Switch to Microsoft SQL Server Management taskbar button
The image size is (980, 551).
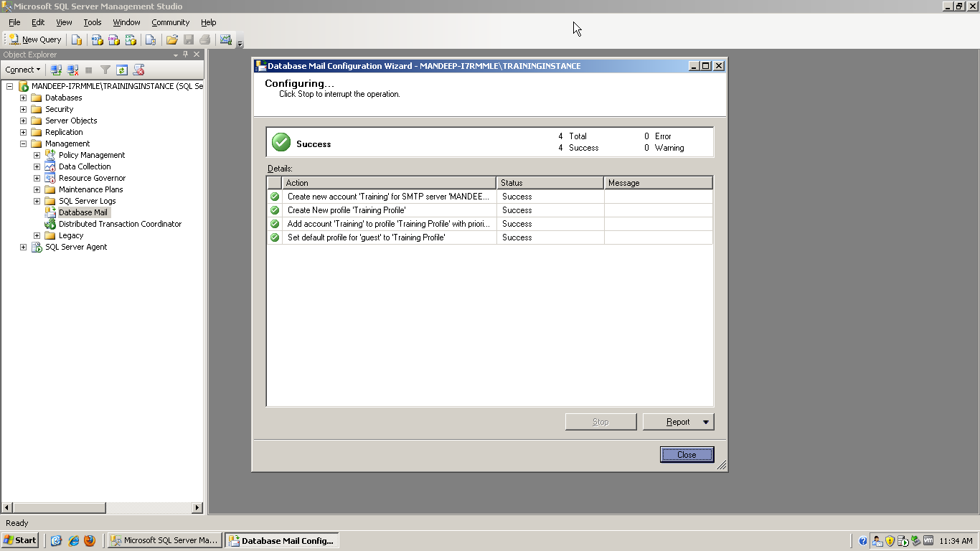[x=164, y=540]
